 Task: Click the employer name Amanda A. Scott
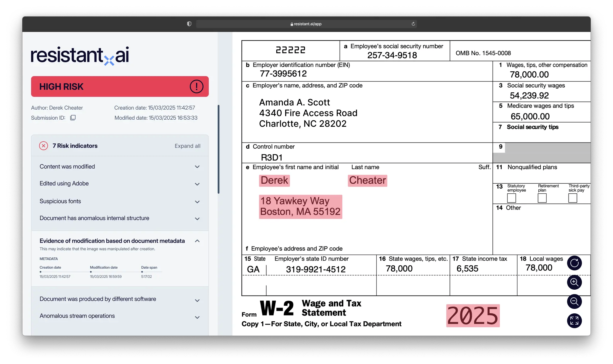point(294,102)
